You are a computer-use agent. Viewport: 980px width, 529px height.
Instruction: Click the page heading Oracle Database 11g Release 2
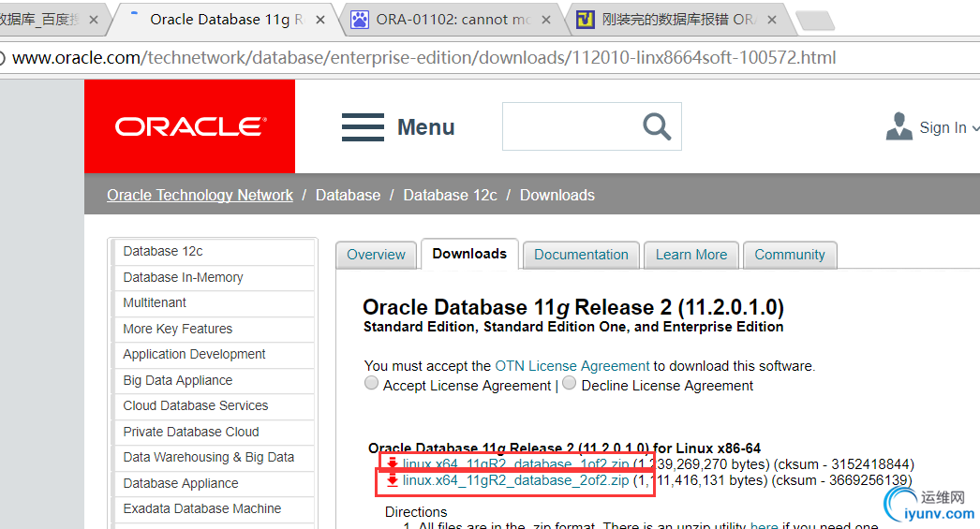click(x=573, y=307)
